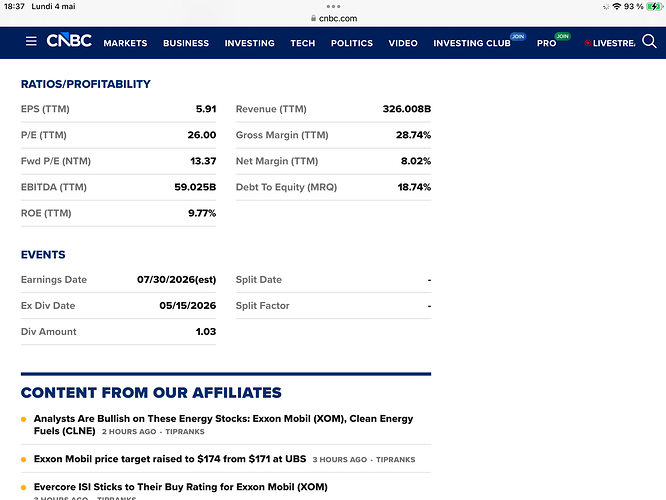666x500 pixels.
Task: Click the 'Split Factor' label
Action: [x=262, y=305]
